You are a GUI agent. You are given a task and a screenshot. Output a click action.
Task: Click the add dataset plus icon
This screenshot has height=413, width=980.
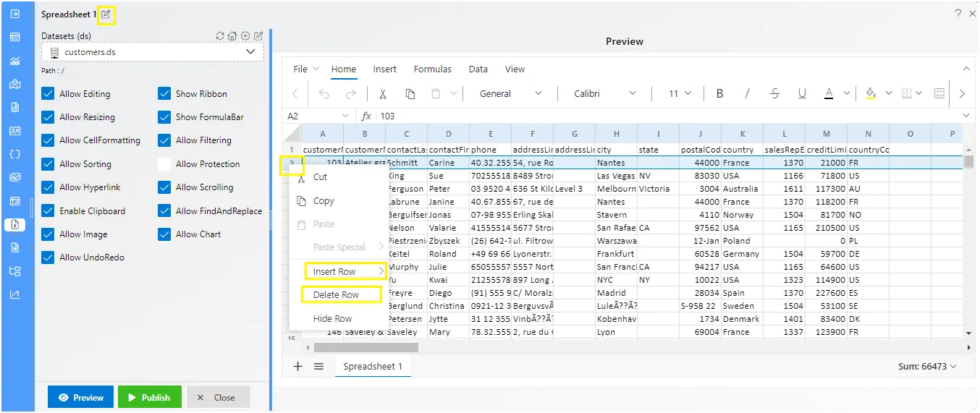pos(245,35)
